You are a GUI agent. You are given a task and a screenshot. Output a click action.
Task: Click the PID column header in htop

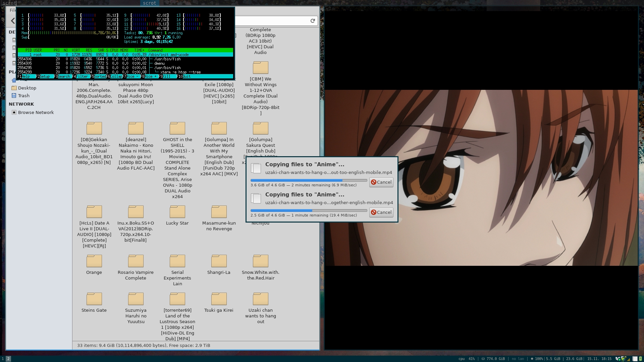click(29, 50)
